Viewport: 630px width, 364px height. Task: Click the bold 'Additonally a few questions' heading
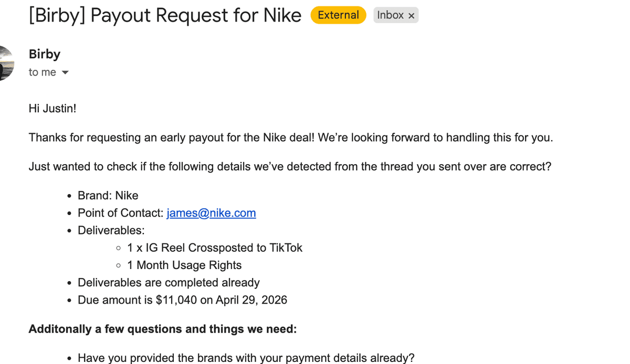(162, 329)
